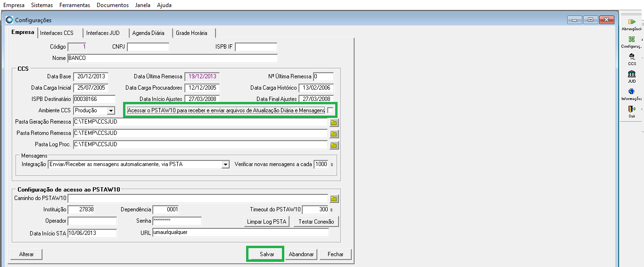Image resolution: width=644 pixels, height=267 pixels.
Task: Open the Configurações sidebar icon
Action: [632, 39]
